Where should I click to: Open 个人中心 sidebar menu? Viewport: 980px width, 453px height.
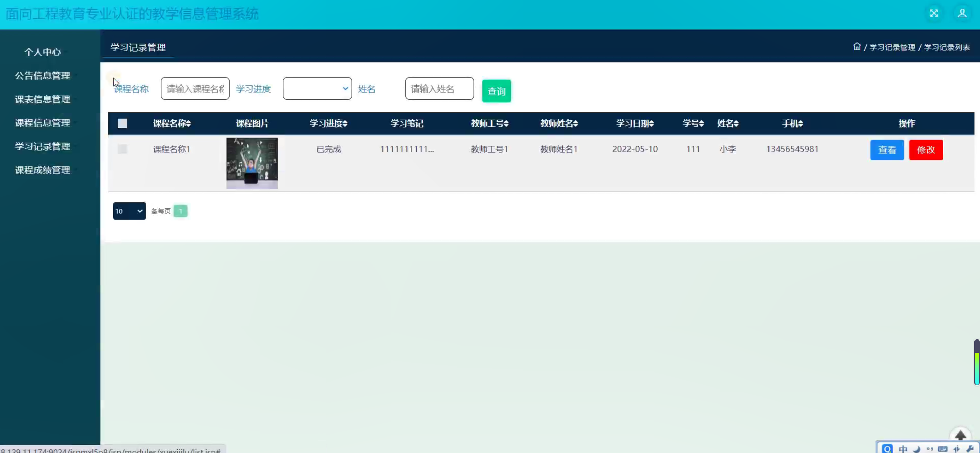point(42,52)
